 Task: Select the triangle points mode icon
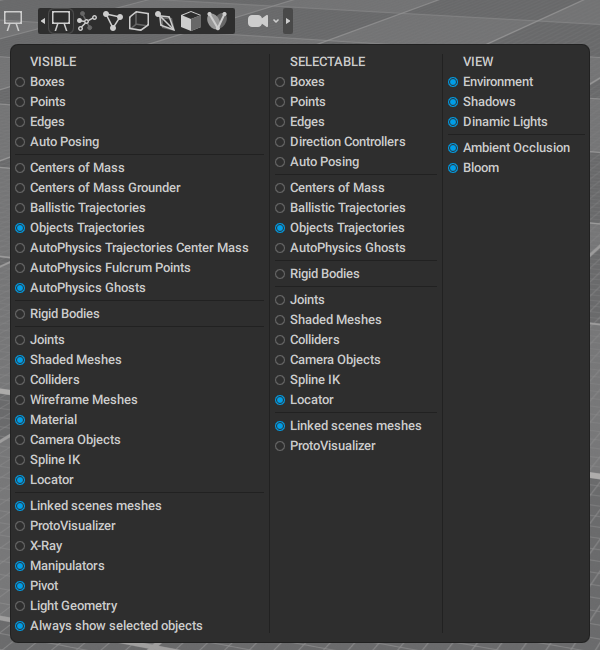(113, 20)
